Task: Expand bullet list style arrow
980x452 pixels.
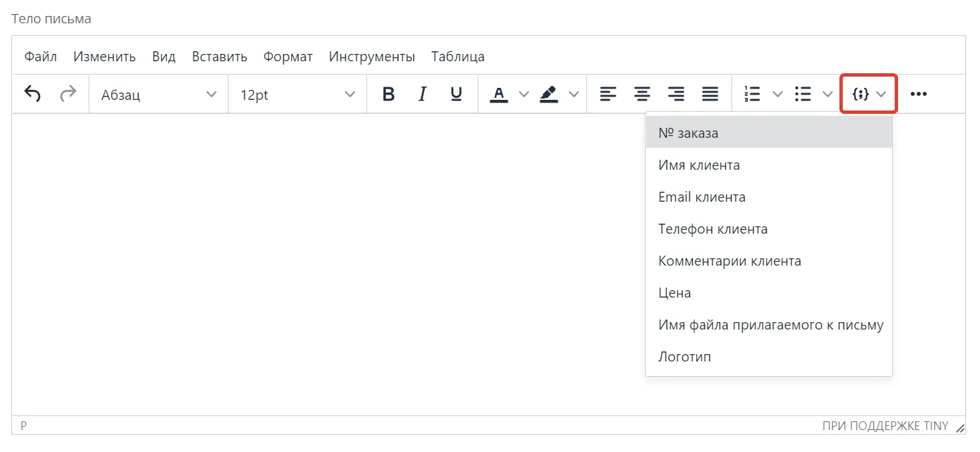Action: pos(827,94)
